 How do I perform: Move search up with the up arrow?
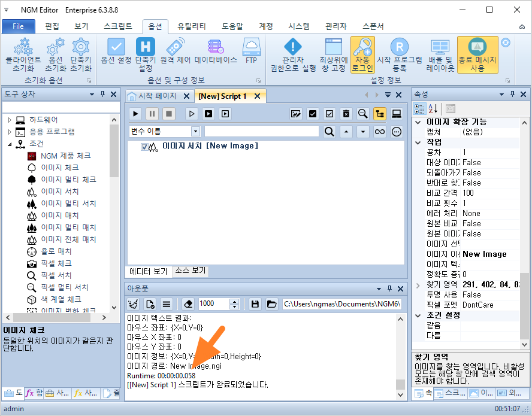[x=346, y=132]
